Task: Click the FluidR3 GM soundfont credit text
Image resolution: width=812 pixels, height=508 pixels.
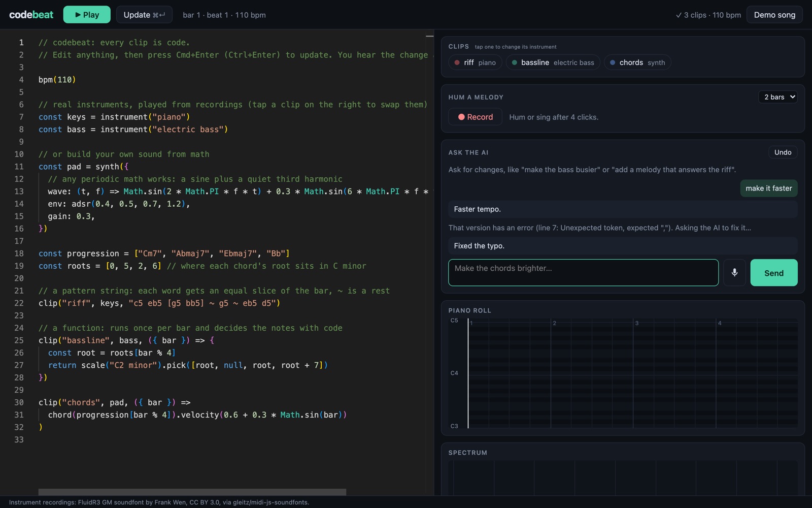Action: point(159,502)
